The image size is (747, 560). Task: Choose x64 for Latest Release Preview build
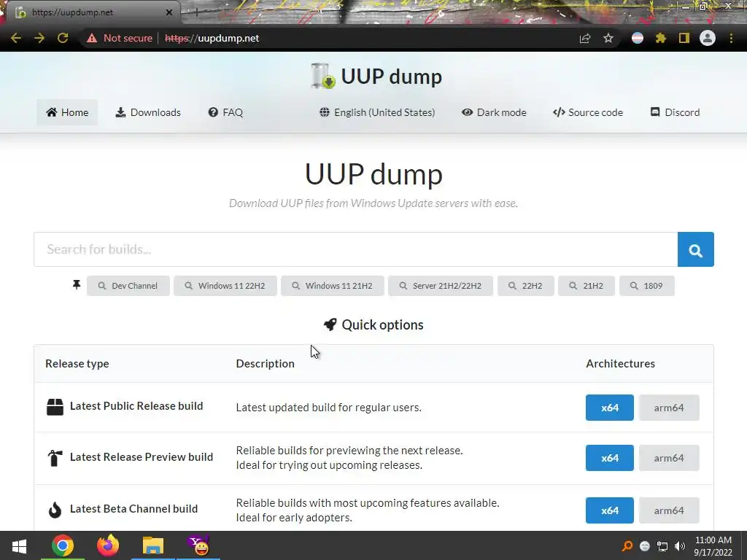point(610,458)
